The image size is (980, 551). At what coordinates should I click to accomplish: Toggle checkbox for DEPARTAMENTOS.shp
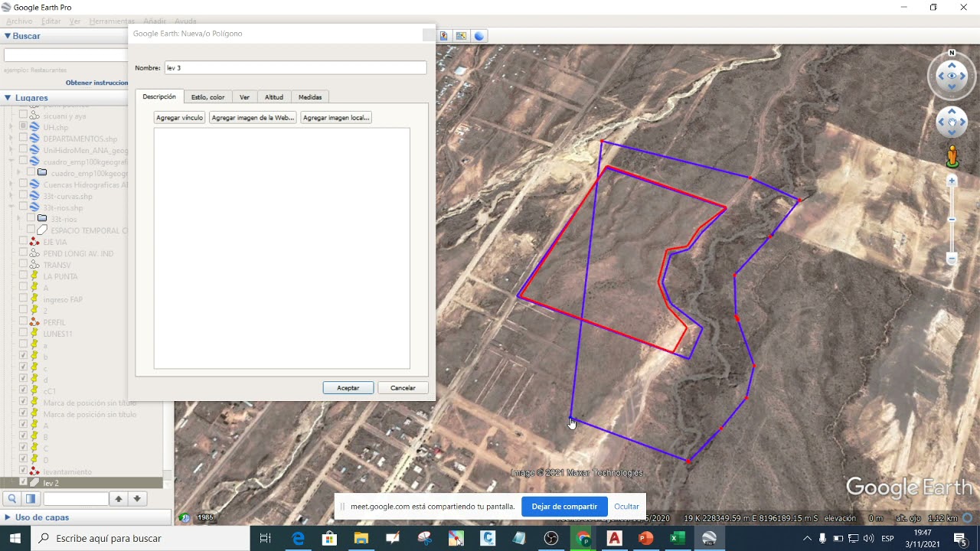pos(23,139)
